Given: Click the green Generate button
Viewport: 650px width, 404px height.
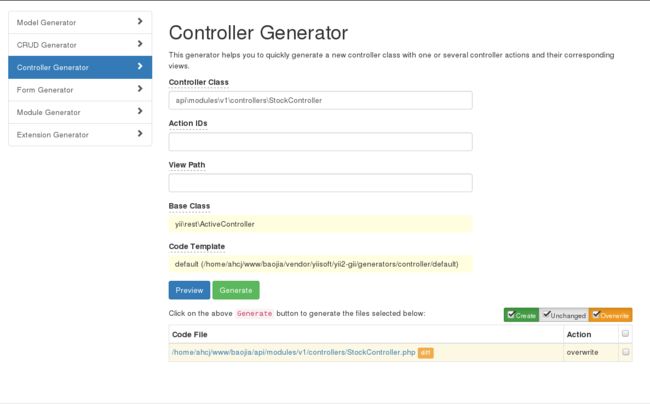Looking at the screenshot, I should (x=236, y=290).
